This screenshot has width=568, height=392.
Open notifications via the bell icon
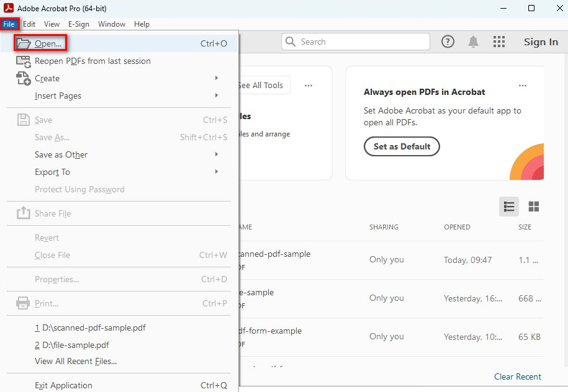(x=472, y=42)
